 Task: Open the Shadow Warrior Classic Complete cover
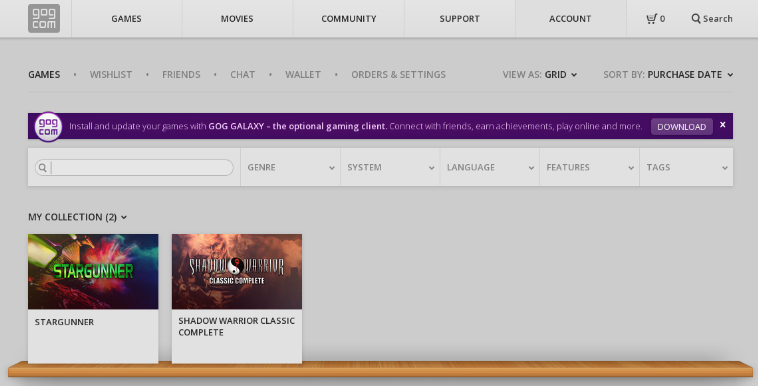coord(237,271)
